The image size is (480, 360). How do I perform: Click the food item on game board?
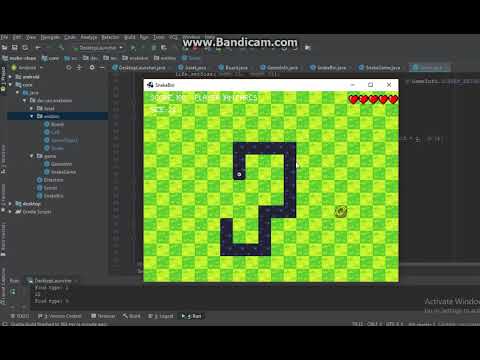point(341,211)
